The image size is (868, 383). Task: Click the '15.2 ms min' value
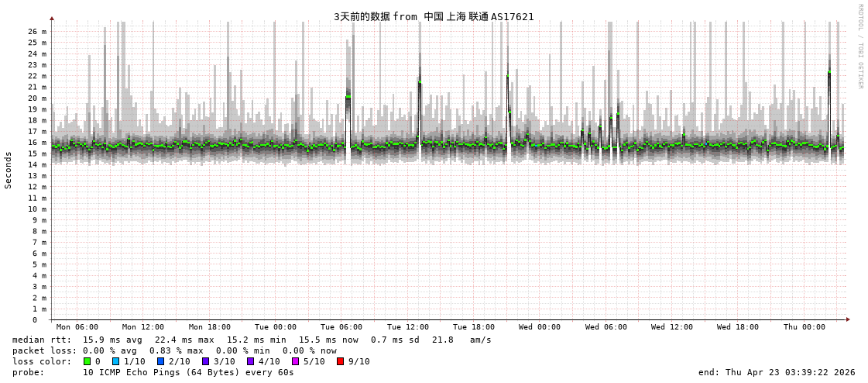tap(256, 340)
